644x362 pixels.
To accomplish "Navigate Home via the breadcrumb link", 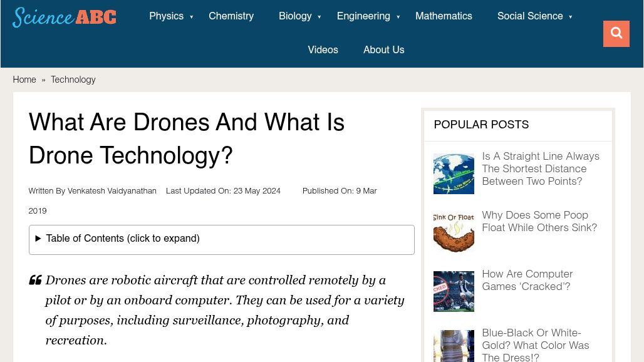I will coord(24,80).
